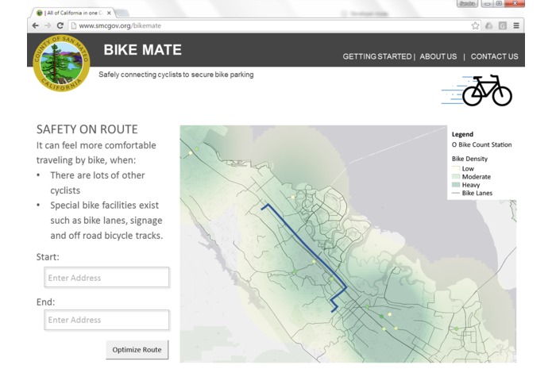Open the CONTACT US menu link
Viewport: 552px width, 392px height.
pos(494,56)
